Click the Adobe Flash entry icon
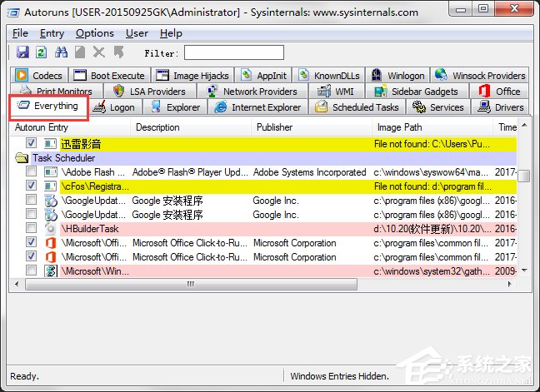540x392 pixels. point(50,172)
